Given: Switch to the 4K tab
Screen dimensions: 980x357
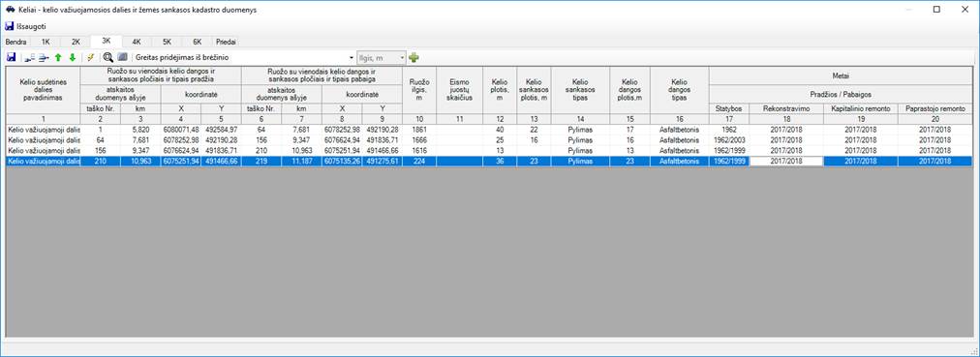Looking at the screenshot, I should click(137, 42).
